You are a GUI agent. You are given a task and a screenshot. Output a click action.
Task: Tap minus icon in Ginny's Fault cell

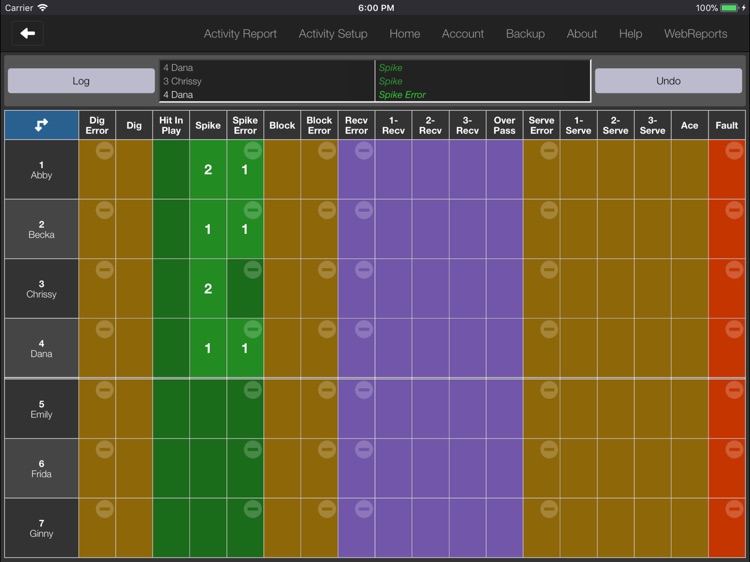point(734,509)
